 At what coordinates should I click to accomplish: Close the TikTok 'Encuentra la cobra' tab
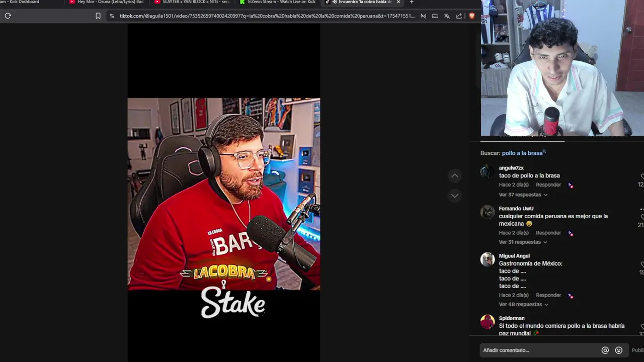pyautogui.click(x=398, y=2)
